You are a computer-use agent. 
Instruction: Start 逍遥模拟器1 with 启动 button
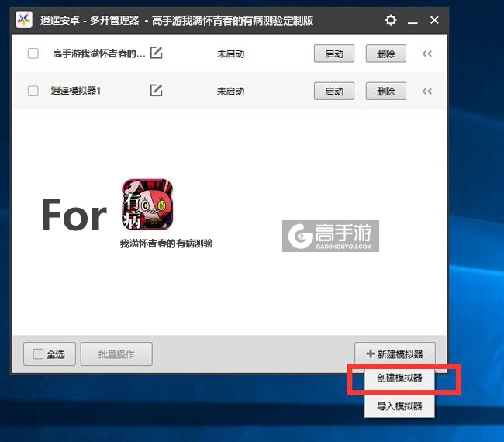pos(334,92)
